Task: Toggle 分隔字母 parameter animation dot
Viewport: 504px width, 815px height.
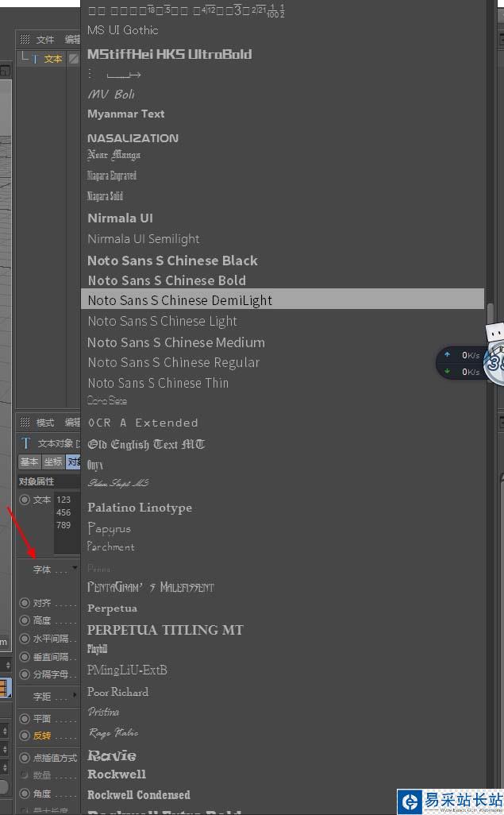Action: 25,674
